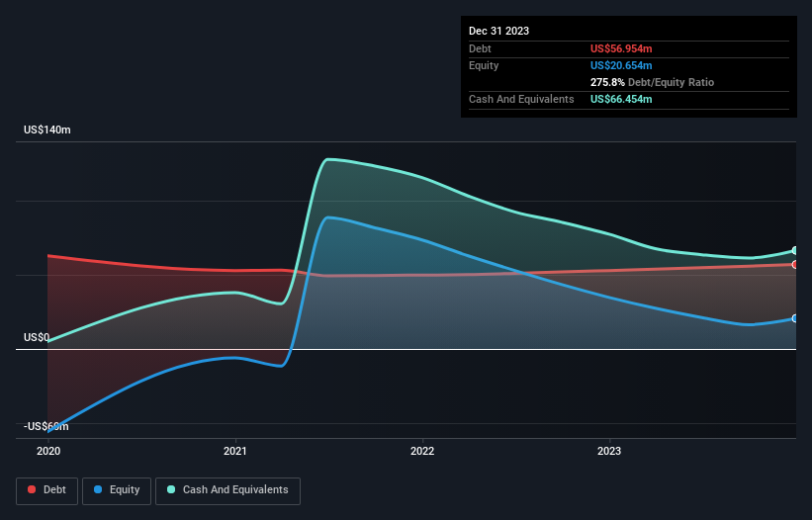Click the Debt label in tooltip

click(480, 48)
